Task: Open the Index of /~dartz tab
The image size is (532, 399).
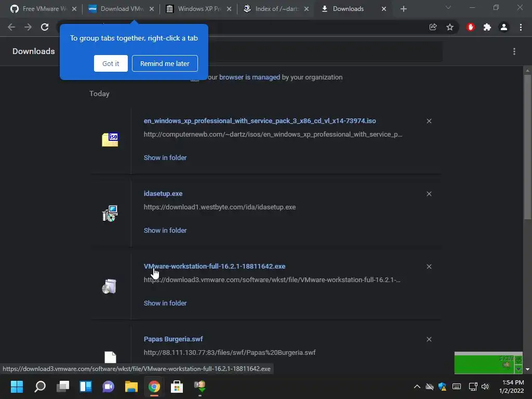Action: [x=276, y=9]
